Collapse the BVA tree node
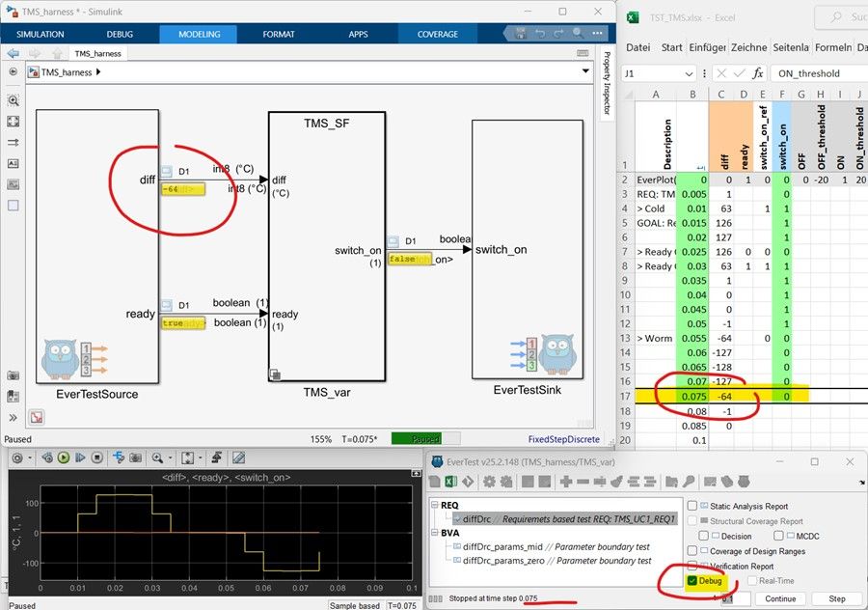This screenshot has width=868, height=610. click(x=435, y=533)
